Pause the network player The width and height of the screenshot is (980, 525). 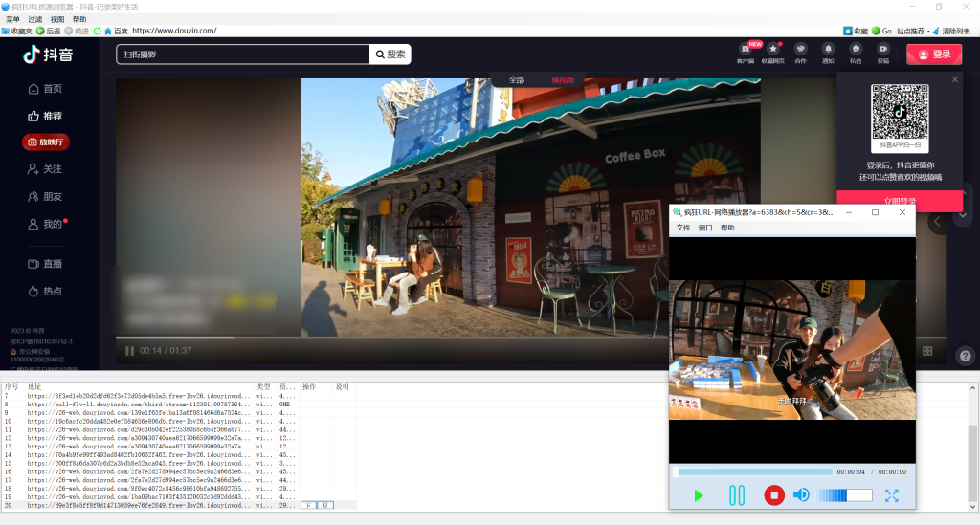pos(737,495)
